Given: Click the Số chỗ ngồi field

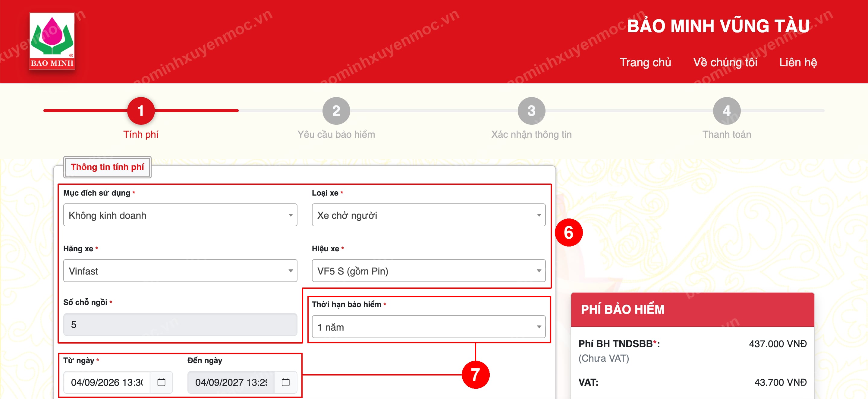Looking at the screenshot, I should [x=180, y=325].
